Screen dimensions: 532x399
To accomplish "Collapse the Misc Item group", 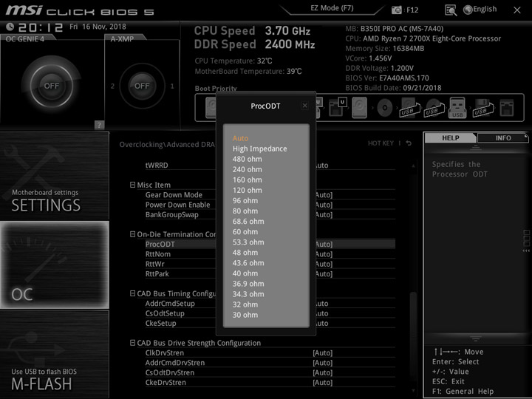I will click(133, 185).
